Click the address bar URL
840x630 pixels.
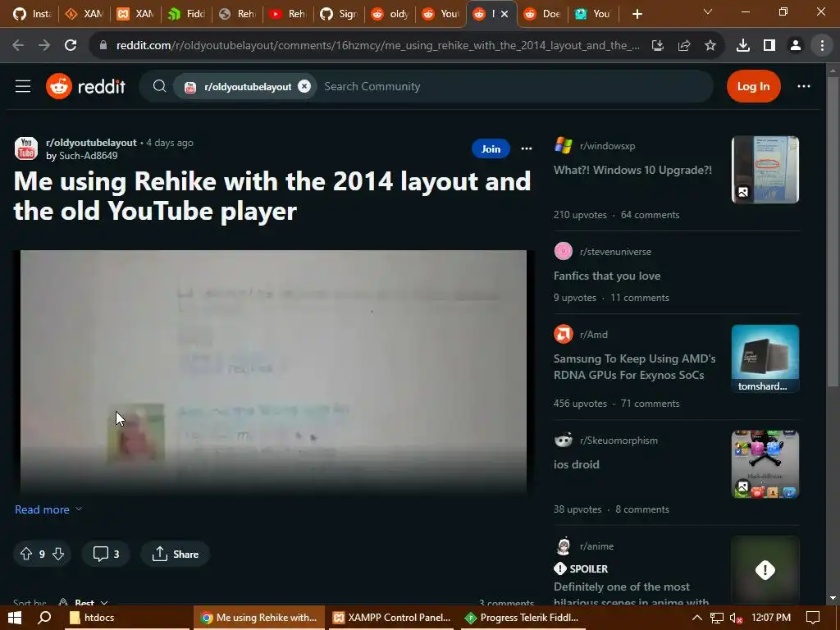[377, 46]
